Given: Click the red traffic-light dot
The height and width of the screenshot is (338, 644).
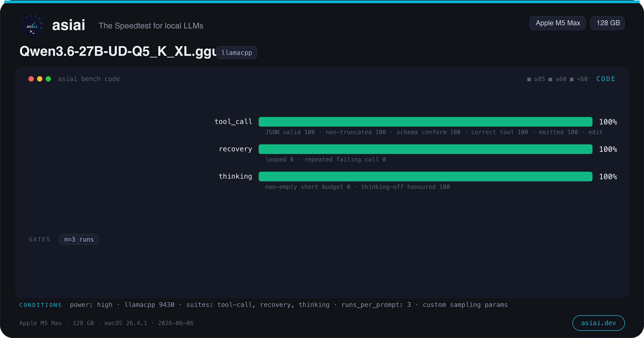Looking at the screenshot, I should tap(31, 79).
